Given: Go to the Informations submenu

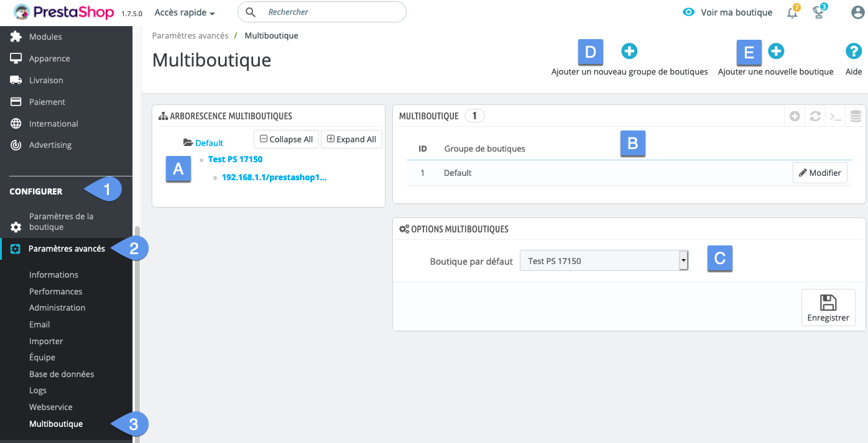Looking at the screenshot, I should click(x=53, y=275).
